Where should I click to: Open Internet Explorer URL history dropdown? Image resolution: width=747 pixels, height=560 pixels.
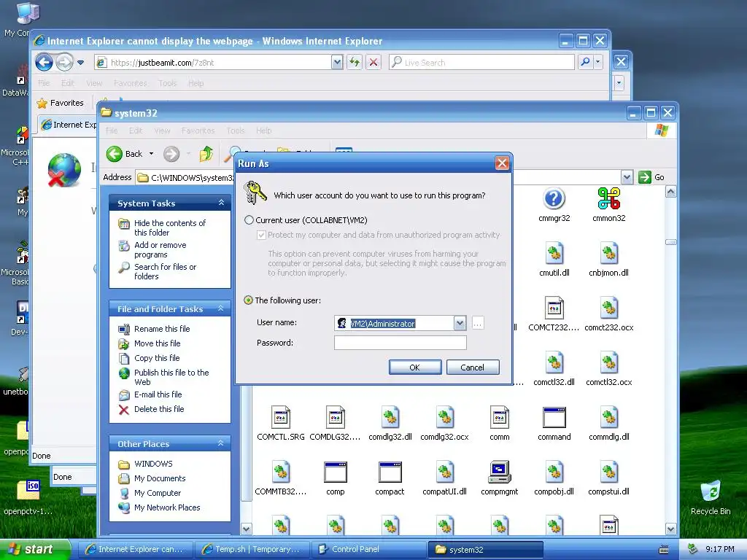click(x=337, y=63)
